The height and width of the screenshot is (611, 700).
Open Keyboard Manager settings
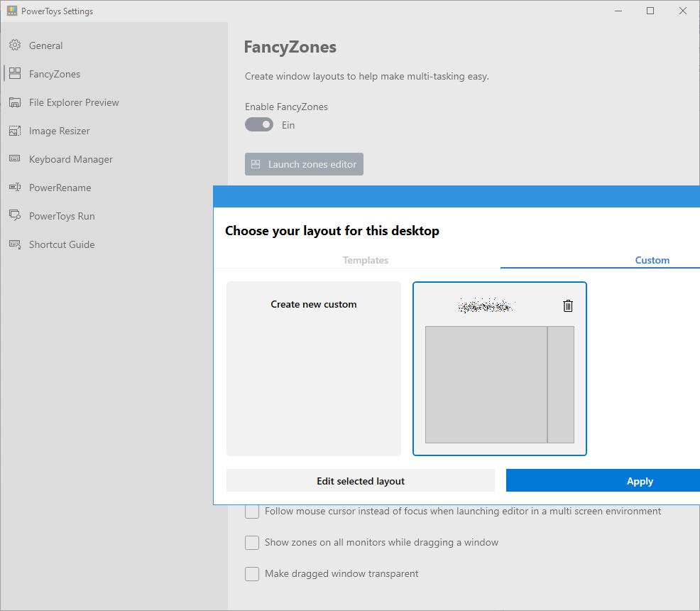[70, 159]
